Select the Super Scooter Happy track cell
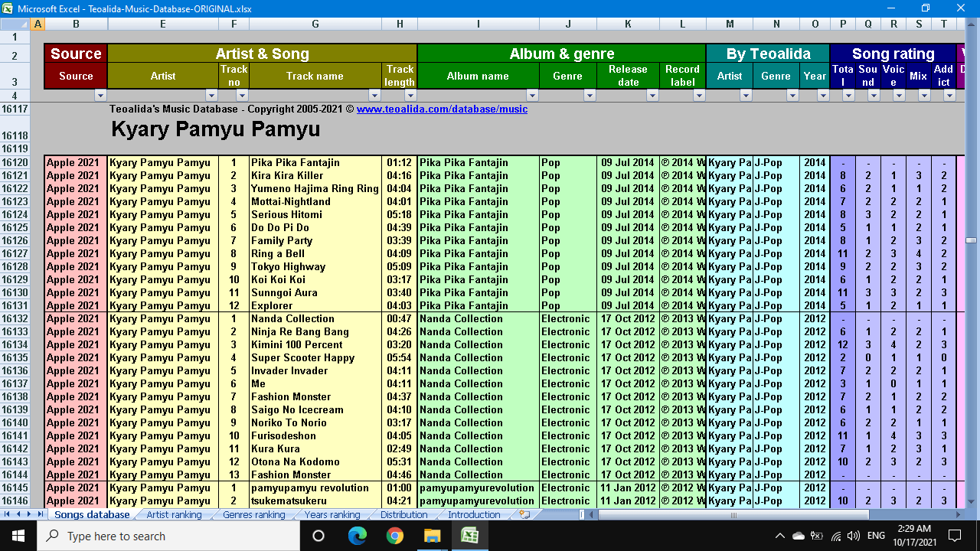Image resolution: width=980 pixels, height=551 pixels. tap(315, 357)
